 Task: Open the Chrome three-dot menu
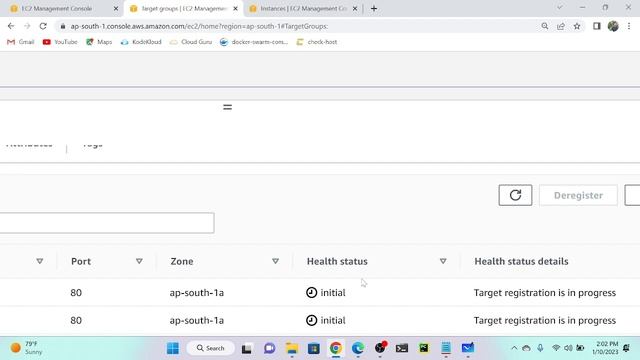pyautogui.click(x=629, y=26)
